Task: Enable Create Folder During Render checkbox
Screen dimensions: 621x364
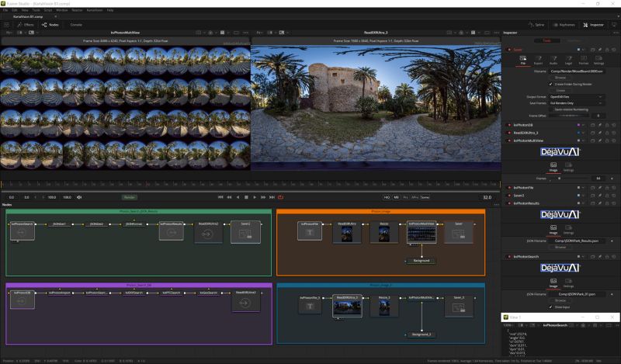Action: (x=550, y=84)
